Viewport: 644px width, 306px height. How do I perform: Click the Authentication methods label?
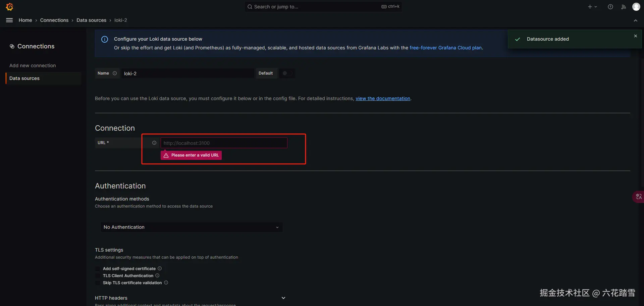(x=122, y=199)
